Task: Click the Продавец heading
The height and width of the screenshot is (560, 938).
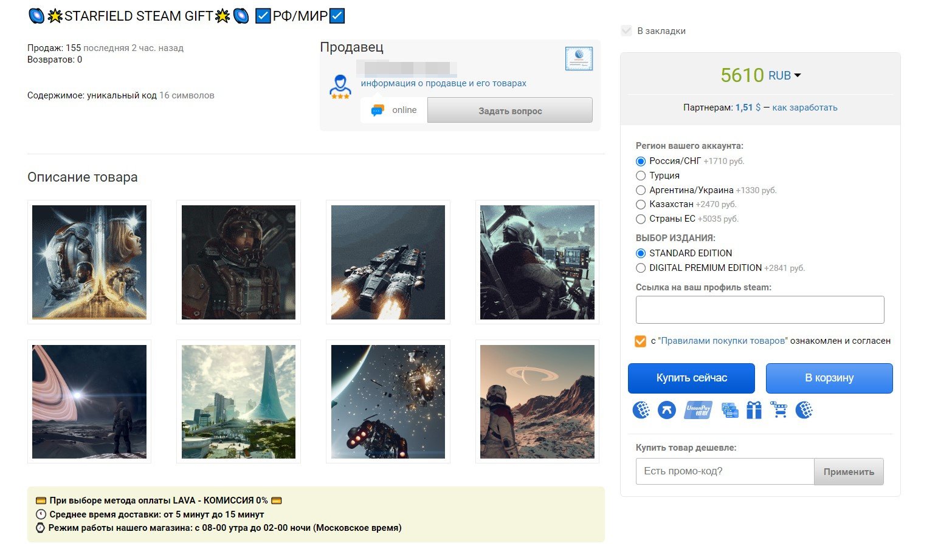Action: tap(351, 47)
